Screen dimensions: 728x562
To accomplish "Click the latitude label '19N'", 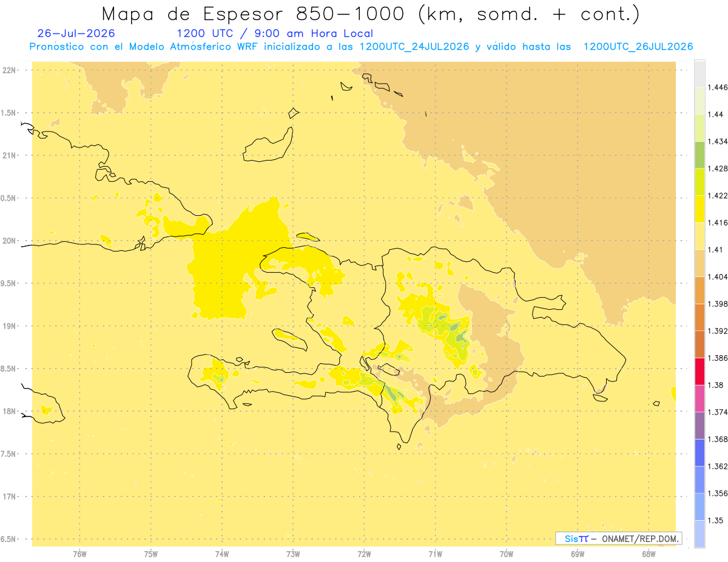I will 9,326.
